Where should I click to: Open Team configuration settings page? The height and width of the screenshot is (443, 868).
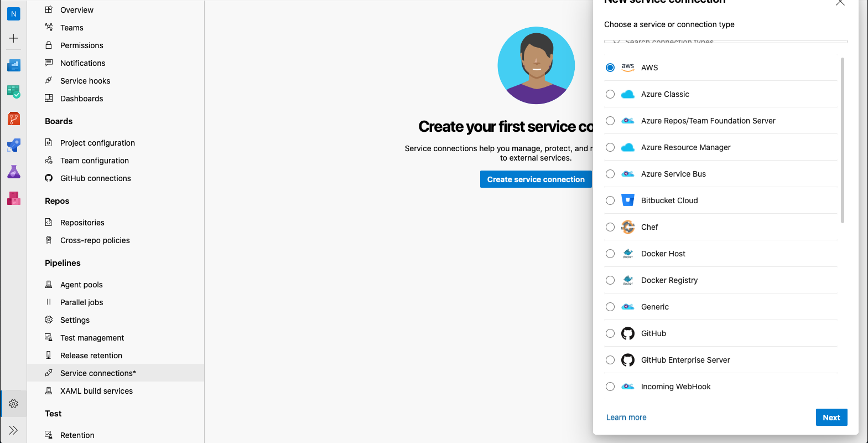coord(116,161)
